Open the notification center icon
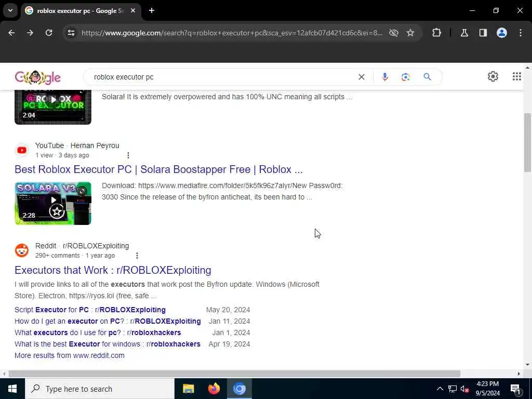 click(x=515, y=389)
